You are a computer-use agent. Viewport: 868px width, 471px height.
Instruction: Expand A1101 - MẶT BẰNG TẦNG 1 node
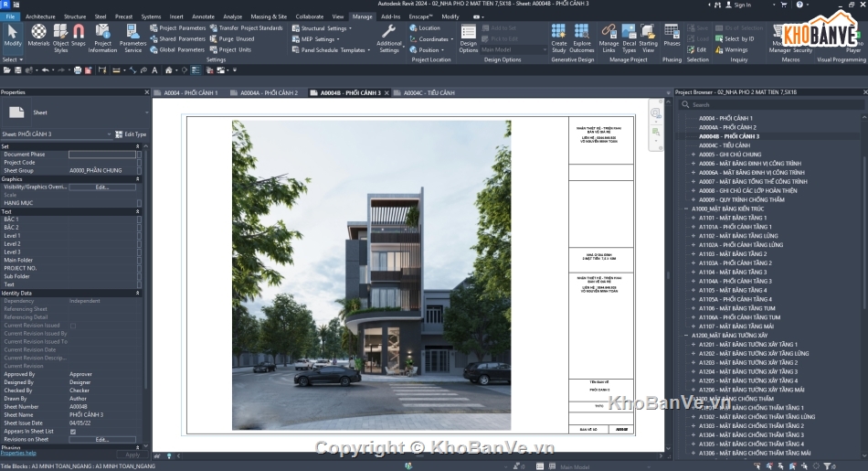693,218
